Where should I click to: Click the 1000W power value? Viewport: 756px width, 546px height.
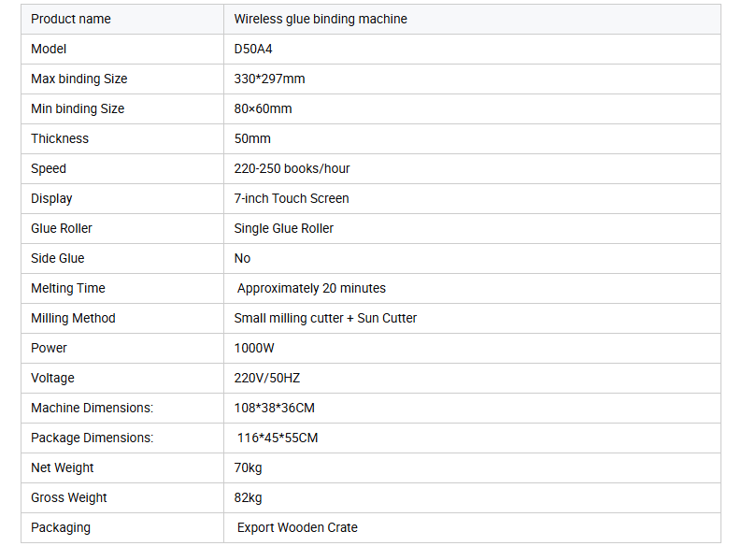tap(254, 348)
